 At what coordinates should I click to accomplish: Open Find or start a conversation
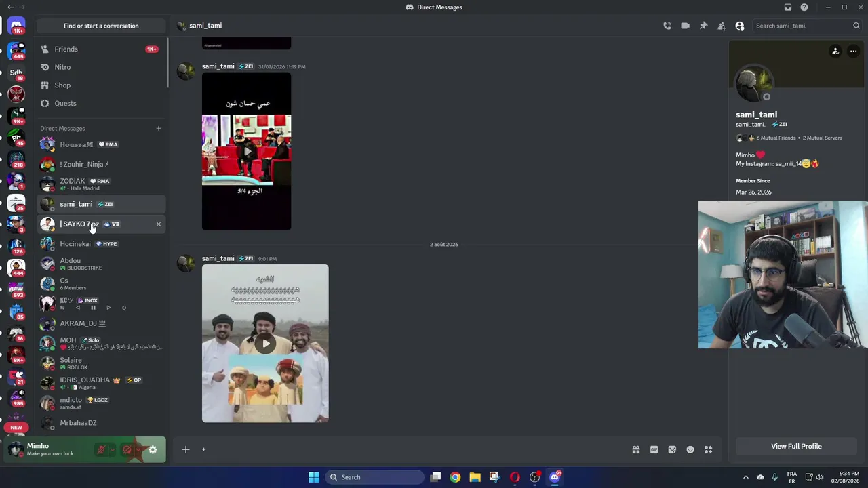click(x=101, y=26)
